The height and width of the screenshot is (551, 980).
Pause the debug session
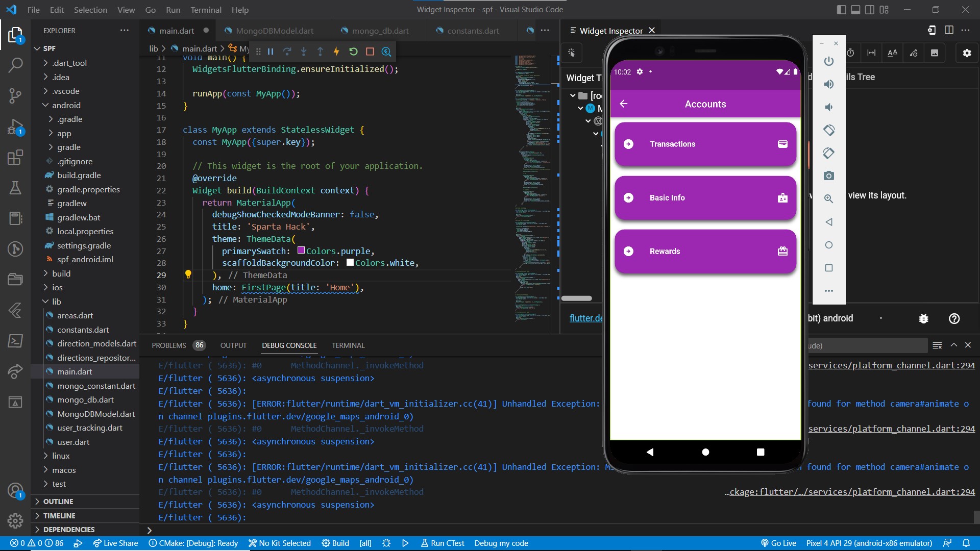271,52
